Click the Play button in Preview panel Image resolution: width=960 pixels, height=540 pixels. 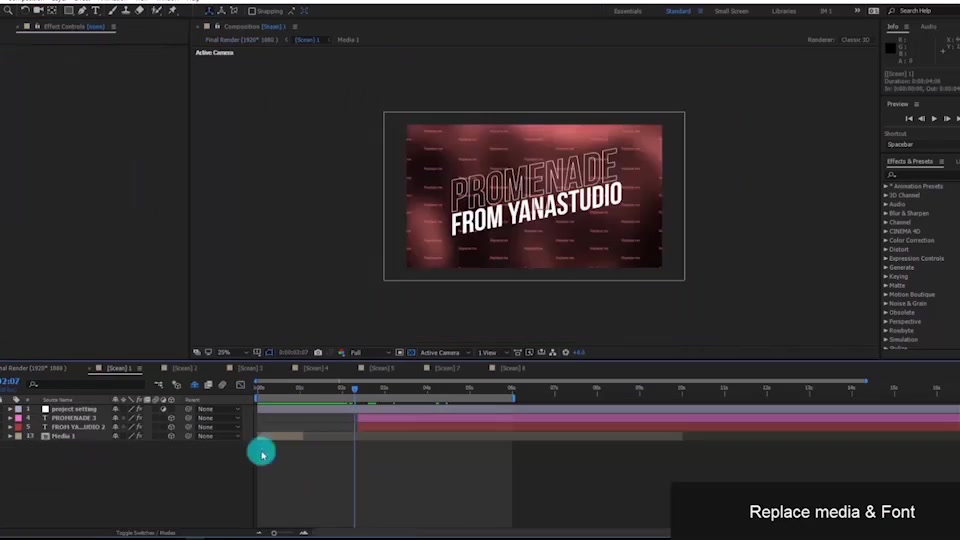coord(934,119)
